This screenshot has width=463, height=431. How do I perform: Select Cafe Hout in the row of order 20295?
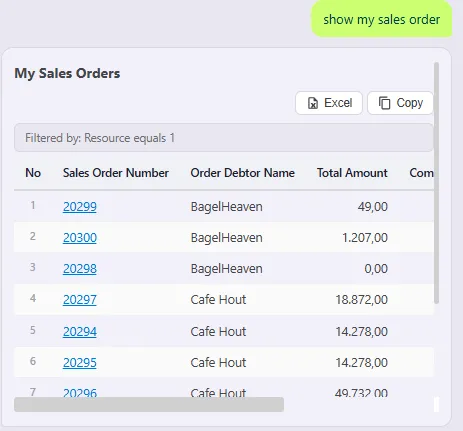point(218,363)
